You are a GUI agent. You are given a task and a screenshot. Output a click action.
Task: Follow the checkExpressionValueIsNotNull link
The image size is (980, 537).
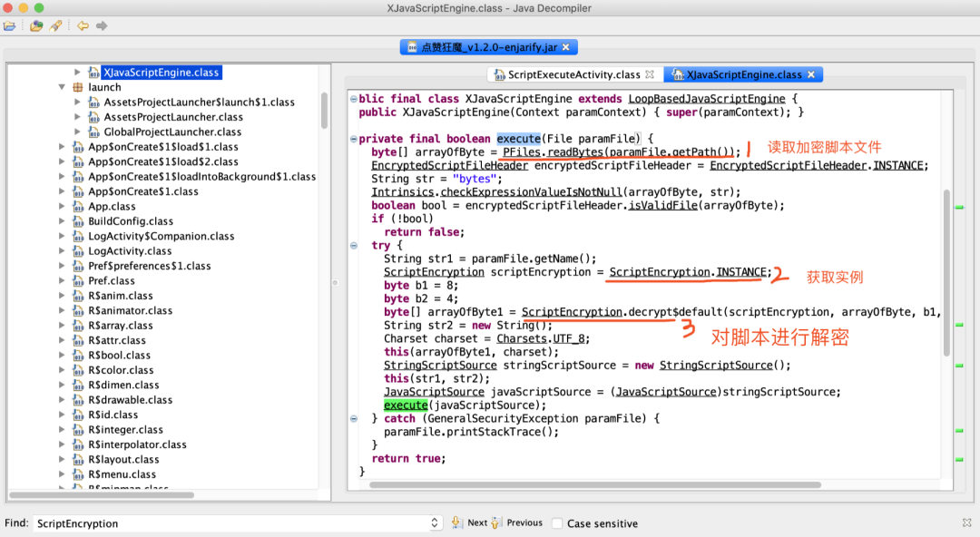(x=531, y=192)
